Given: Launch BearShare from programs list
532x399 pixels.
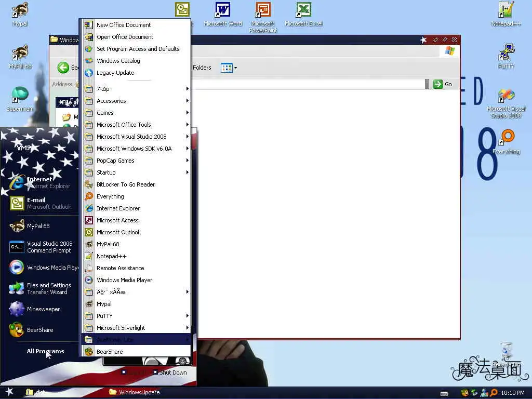Looking at the screenshot, I should 136,352.
